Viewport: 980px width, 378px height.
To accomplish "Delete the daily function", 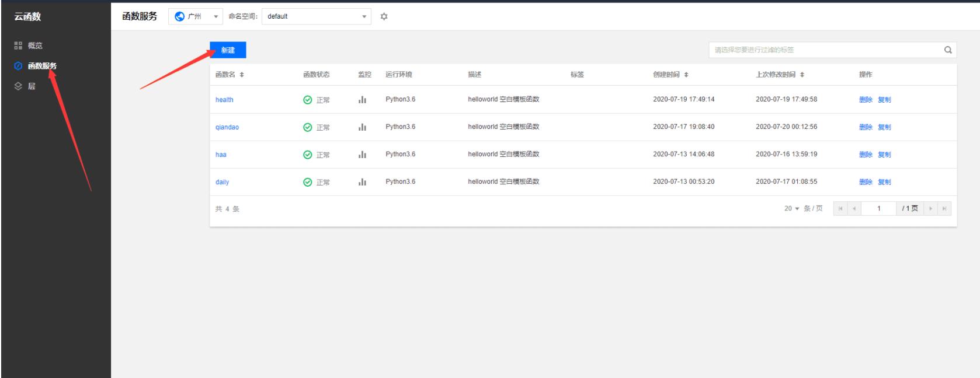I will pyautogui.click(x=866, y=182).
